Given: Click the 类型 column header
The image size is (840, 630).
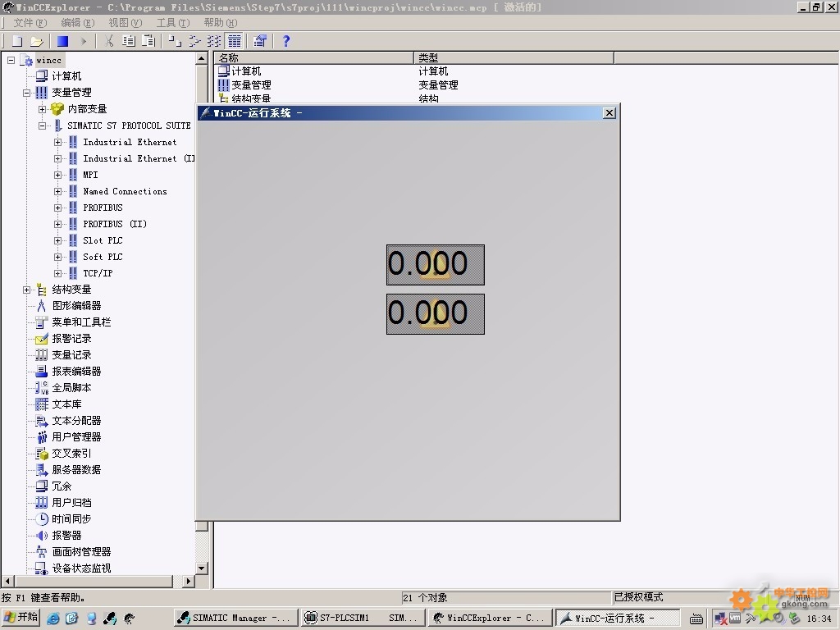Looking at the screenshot, I should [514, 58].
